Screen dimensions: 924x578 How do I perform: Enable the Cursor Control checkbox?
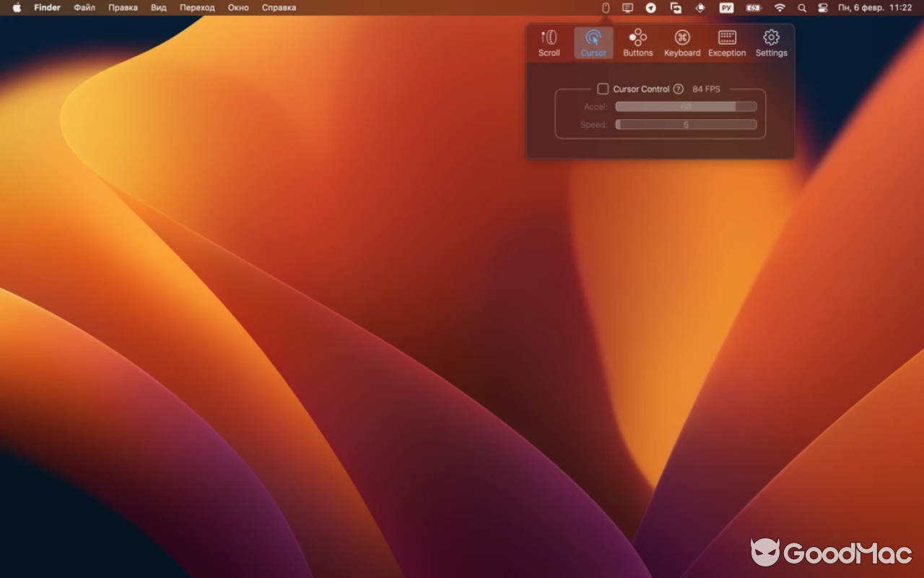click(x=603, y=89)
